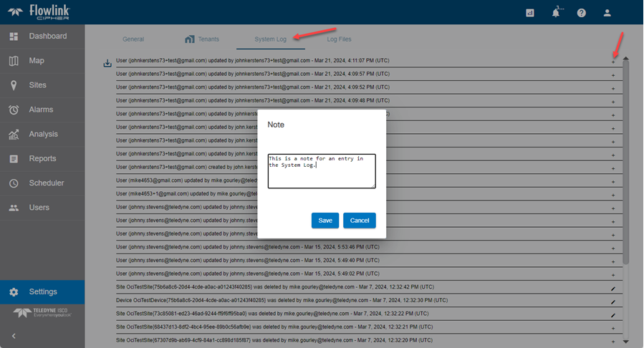Screen dimensions: 644x348
Task: Open Analysis from the sidebar
Action: 43,134
